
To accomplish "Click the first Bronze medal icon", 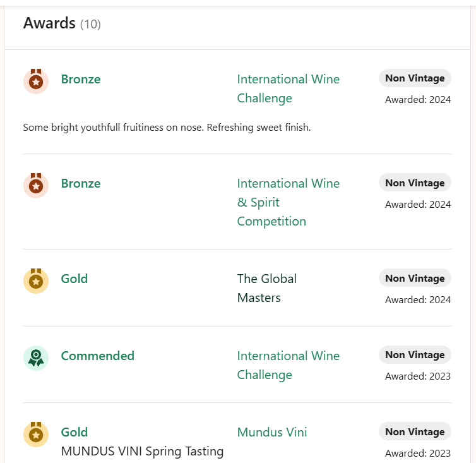I will 36,81.
